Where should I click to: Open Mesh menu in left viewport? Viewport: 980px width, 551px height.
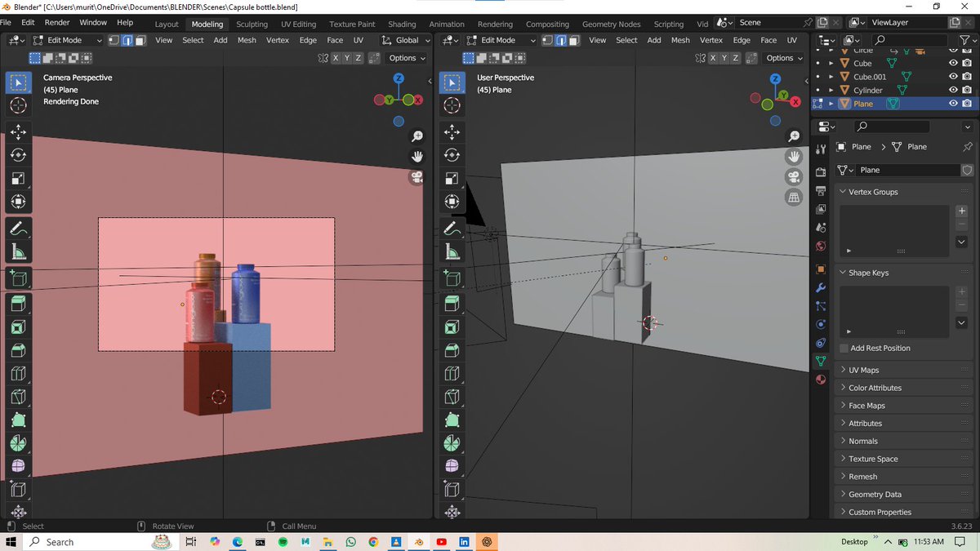tap(247, 40)
